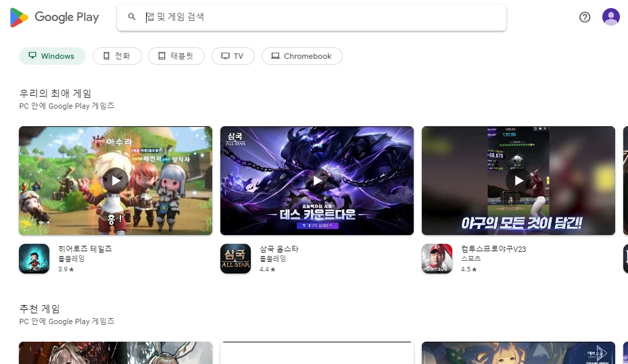
Task: Open the 삼국 올스타 title link
Action: point(279,249)
